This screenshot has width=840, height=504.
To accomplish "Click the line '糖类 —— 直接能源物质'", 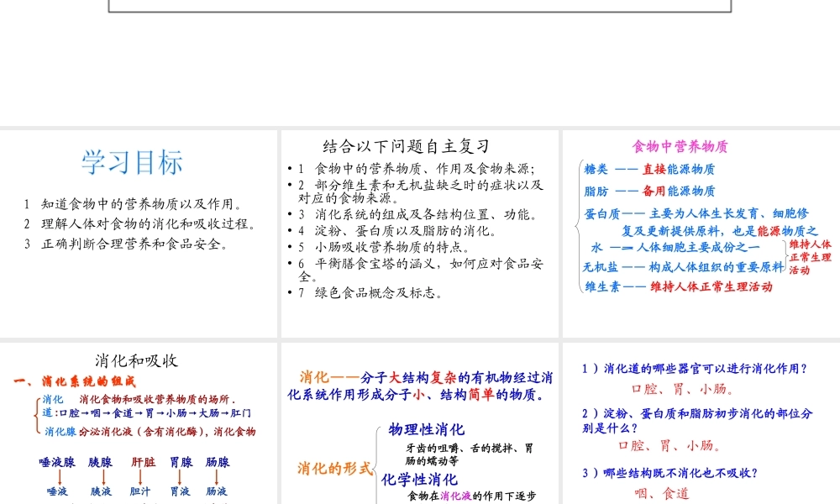I will pos(649,169).
